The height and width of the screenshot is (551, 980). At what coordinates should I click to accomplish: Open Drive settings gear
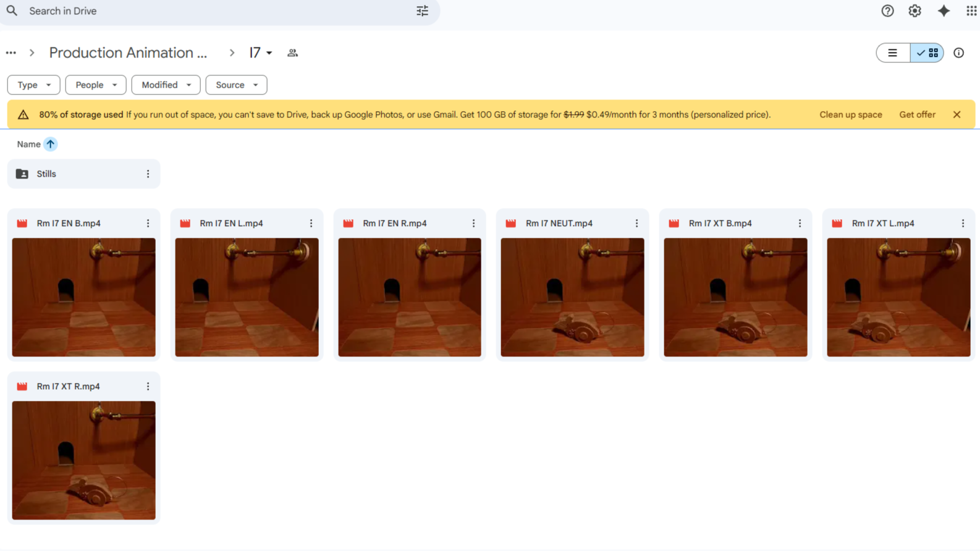pos(915,11)
